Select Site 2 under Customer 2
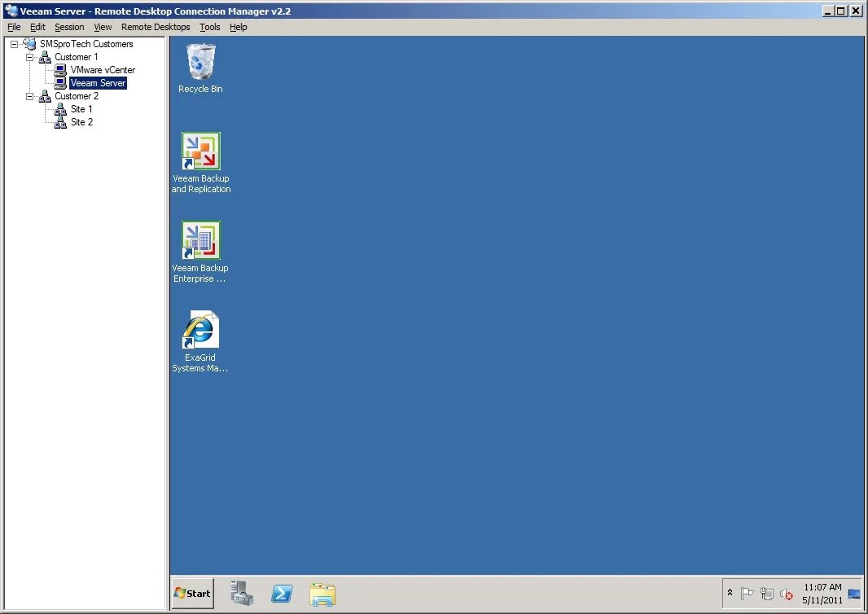The height and width of the screenshot is (614, 868). click(81, 122)
